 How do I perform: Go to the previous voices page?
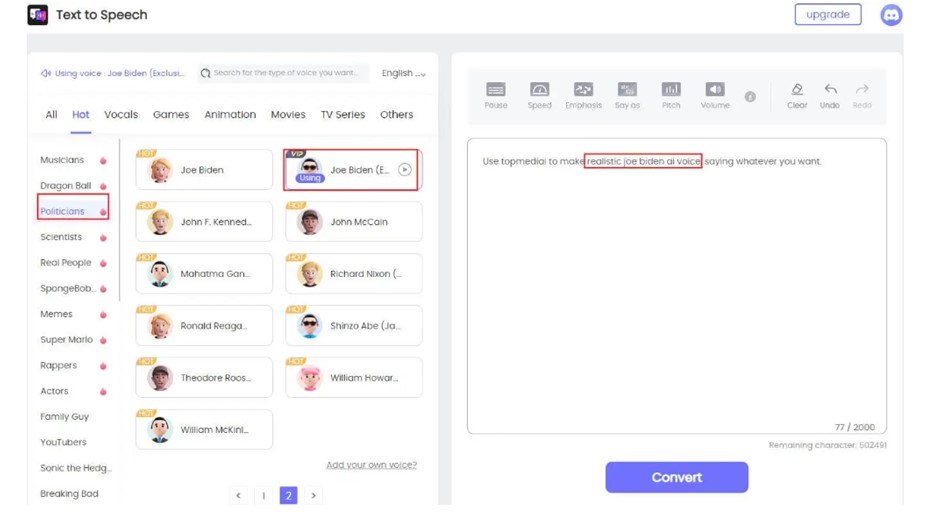(x=238, y=495)
